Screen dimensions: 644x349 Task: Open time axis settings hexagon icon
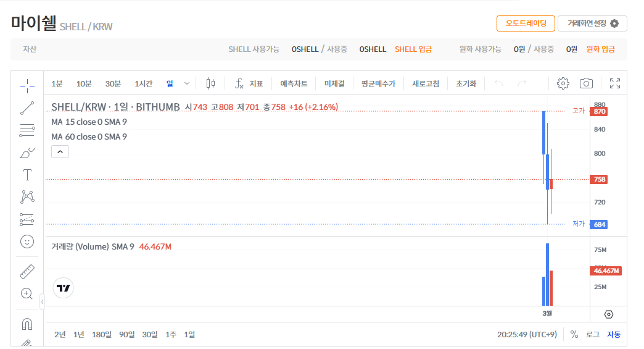[x=609, y=314]
